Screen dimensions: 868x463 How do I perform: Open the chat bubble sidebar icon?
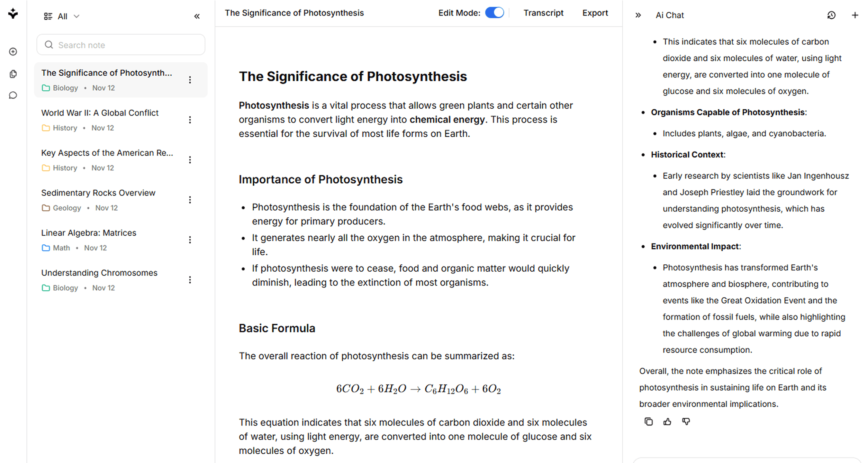(x=13, y=95)
